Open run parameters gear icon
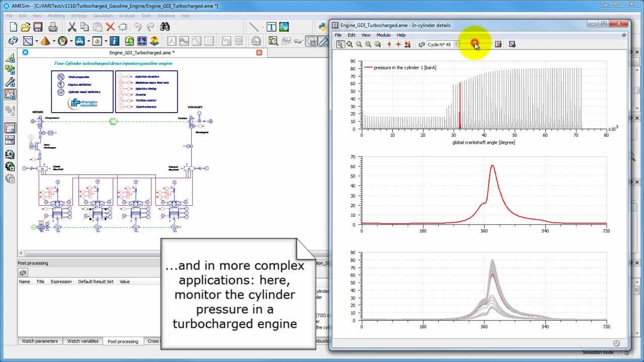Screen dimensions: 644x362 (x=10, y=154)
